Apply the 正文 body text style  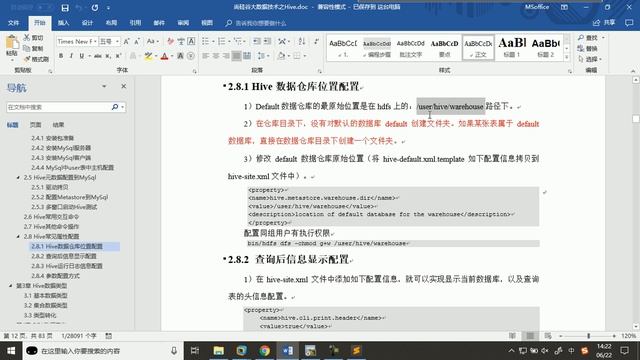tap(478, 47)
